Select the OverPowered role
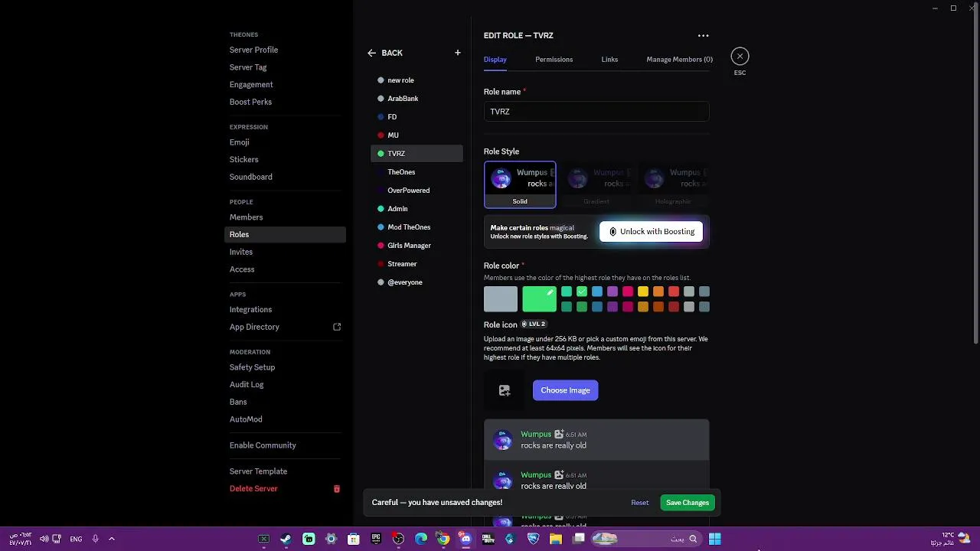980x551 pixels. tap(416, 191)
